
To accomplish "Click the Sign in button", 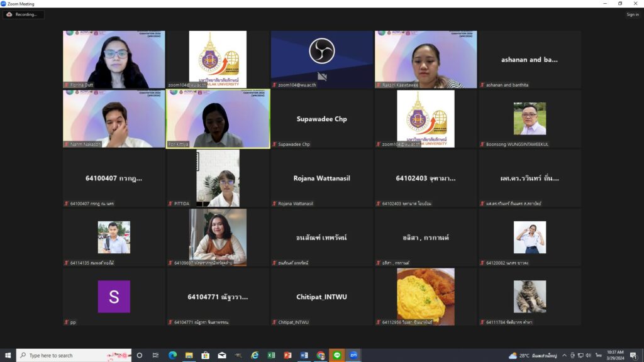I will 632,14.
